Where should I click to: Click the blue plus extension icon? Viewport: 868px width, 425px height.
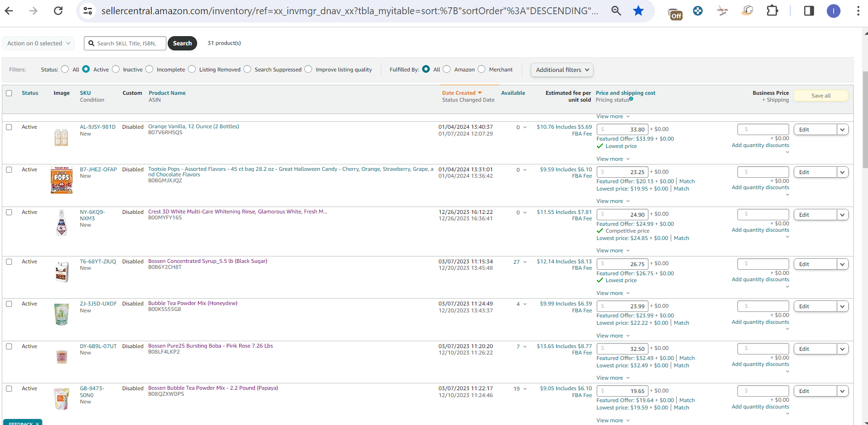(698, 11)
